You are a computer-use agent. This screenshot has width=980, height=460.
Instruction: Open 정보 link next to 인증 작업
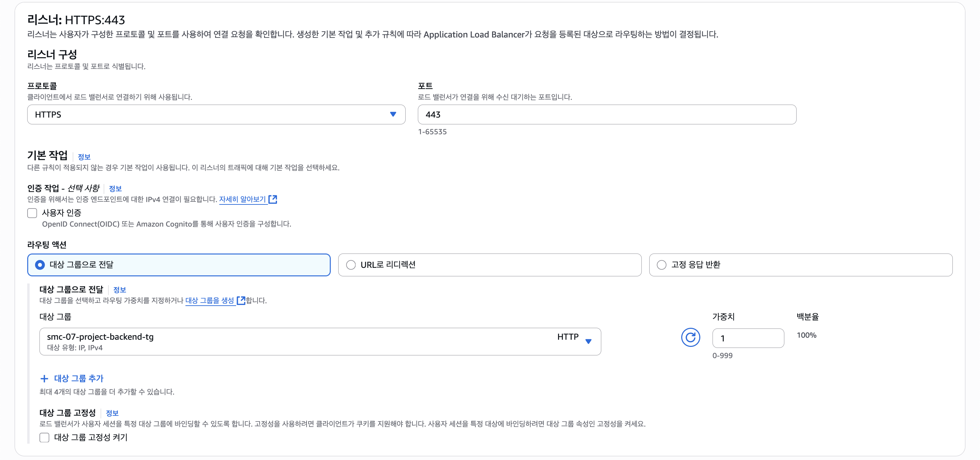[115, 188]
